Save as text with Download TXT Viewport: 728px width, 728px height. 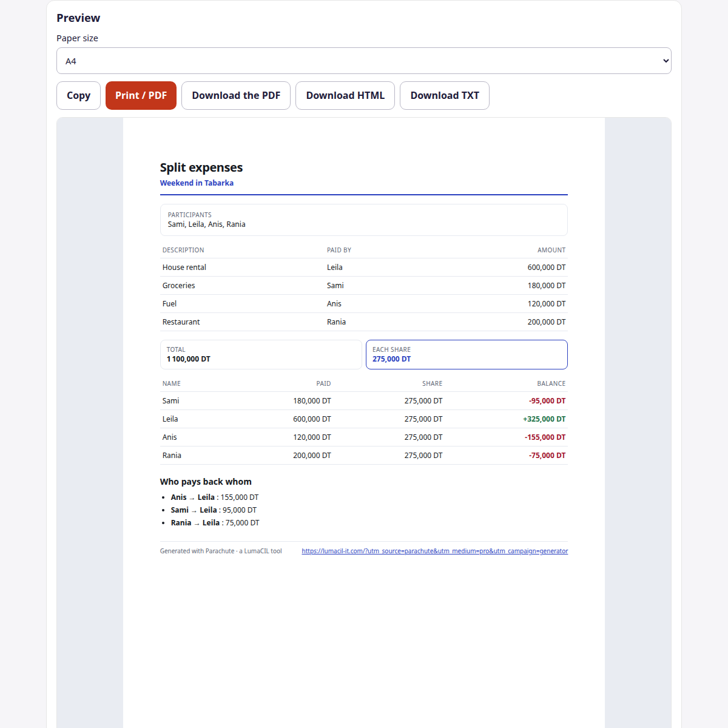pos(445,95)
